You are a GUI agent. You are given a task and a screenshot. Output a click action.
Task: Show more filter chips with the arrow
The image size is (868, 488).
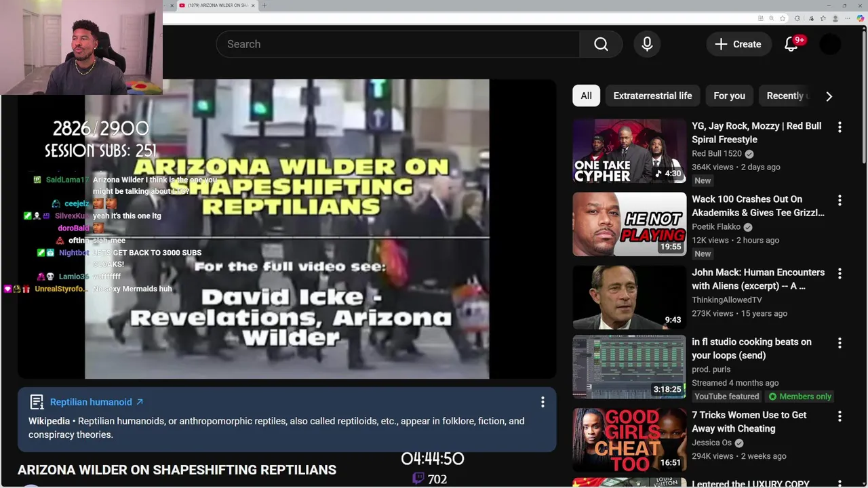[829, 96]
